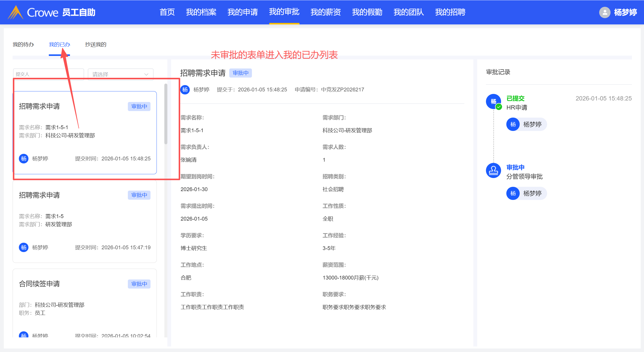
Task: Click the stamp icon beside 分管领导审批
Action: (x=493, y=171)
